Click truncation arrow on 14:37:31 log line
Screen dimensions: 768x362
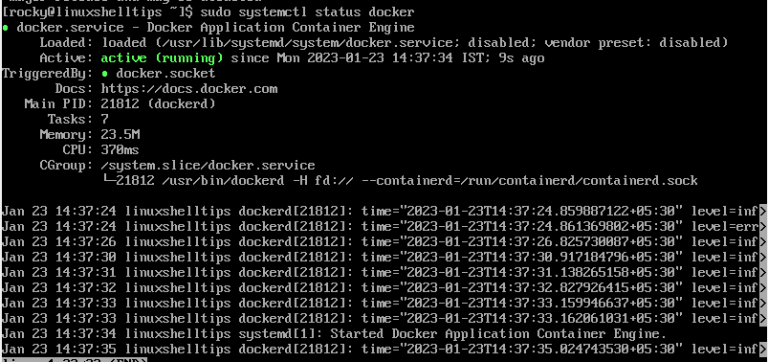763,272
